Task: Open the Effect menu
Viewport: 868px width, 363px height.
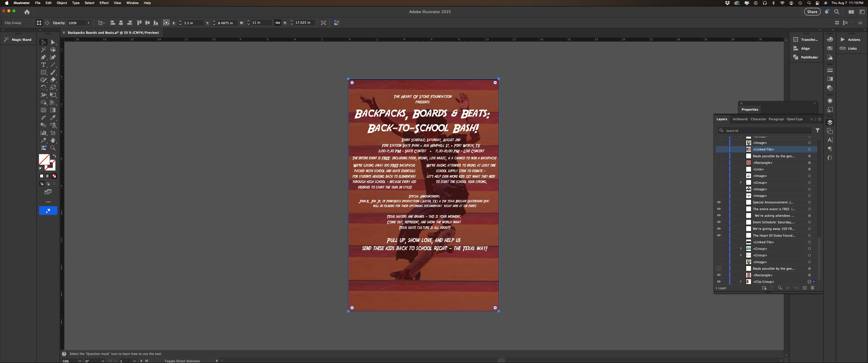Action: (104, 3)
